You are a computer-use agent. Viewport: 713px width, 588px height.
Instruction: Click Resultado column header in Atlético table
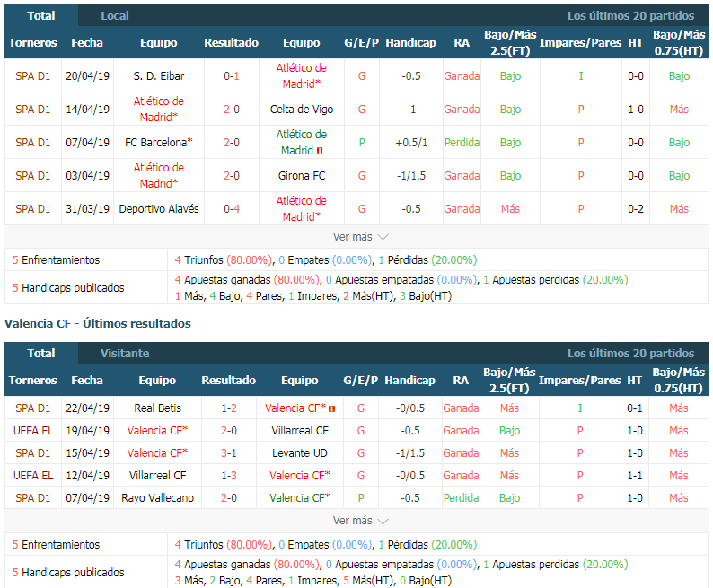point(232,43)
